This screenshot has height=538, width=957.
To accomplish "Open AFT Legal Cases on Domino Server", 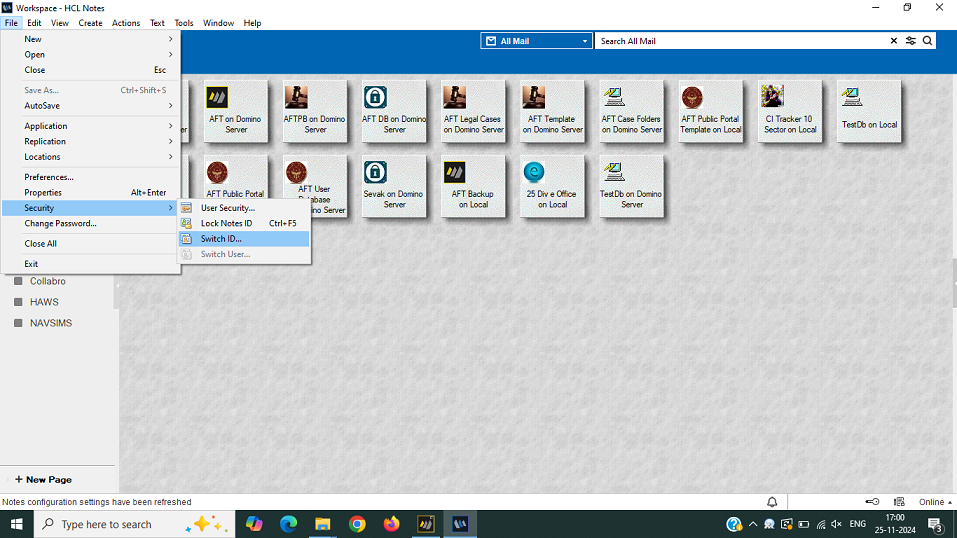I will (x=473, y=112).
